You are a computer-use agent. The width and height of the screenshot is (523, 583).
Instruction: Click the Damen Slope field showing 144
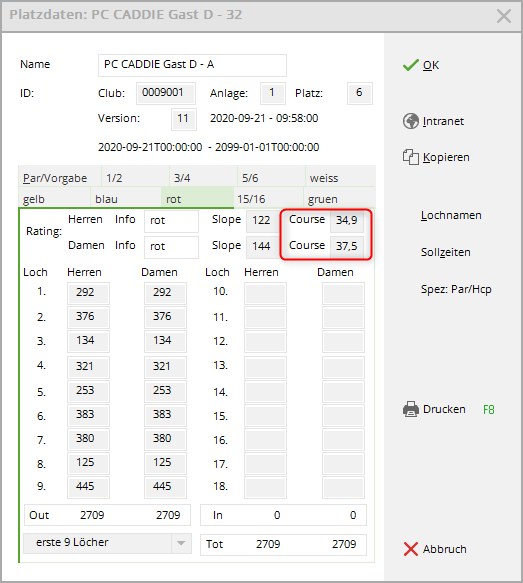263,247
